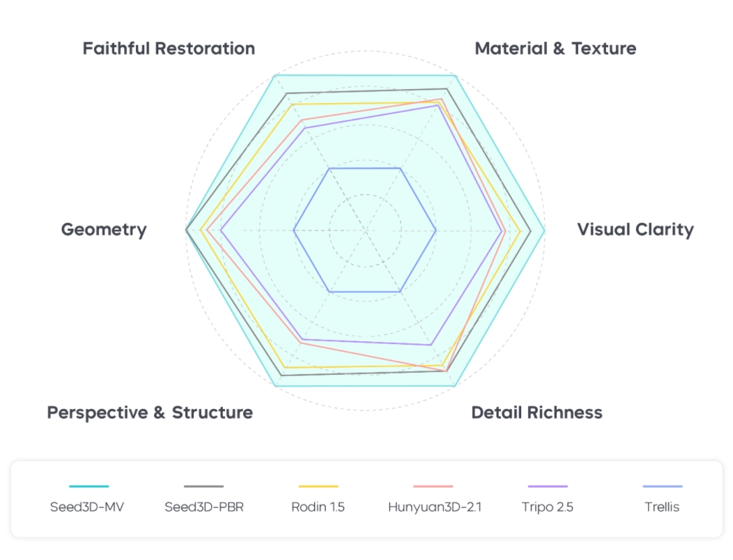
Task: Click the Seed3D-PBR gray legend line
Action: (203, 486)
